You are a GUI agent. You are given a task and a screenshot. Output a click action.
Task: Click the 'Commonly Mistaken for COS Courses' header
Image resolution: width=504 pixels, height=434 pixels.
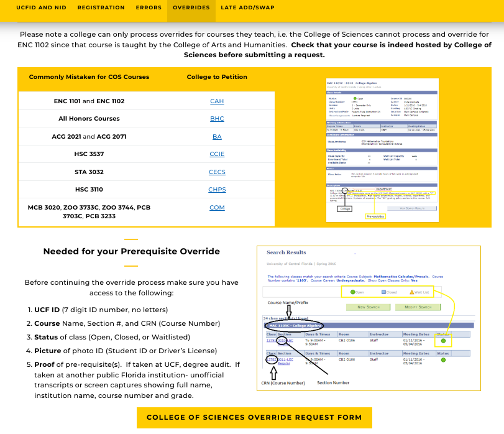click(x=89, y=77)
